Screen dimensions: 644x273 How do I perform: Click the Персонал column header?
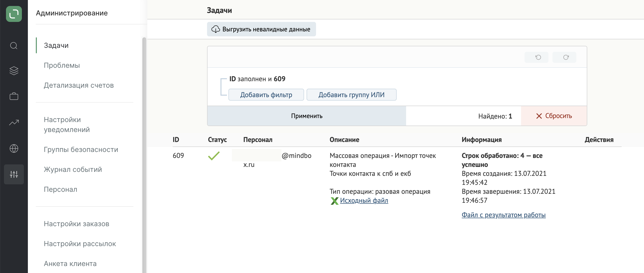[x=258, y=140]
